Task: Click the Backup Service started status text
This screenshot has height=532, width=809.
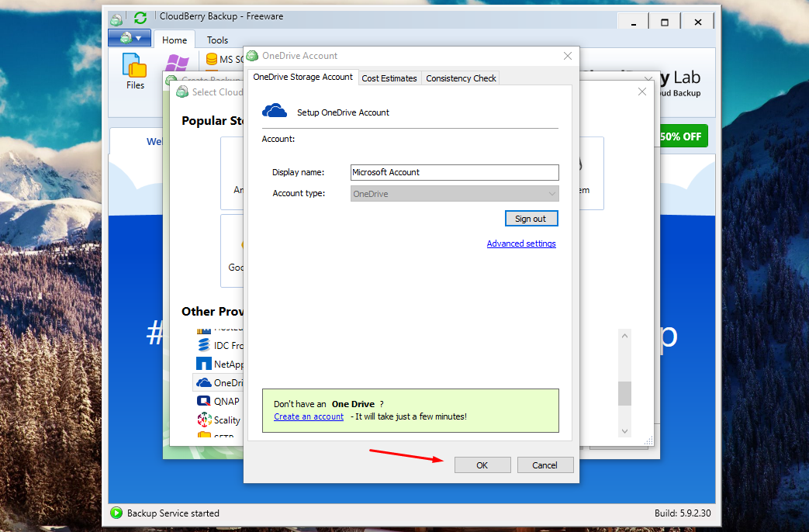Action: click(173, 513)
